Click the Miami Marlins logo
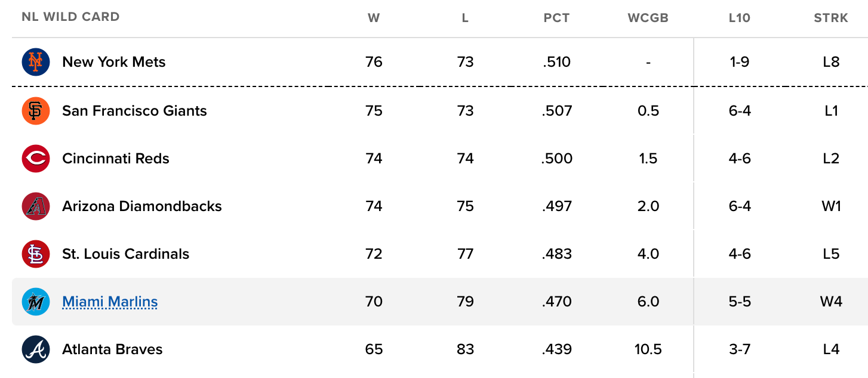868x378 pixels. point(35,302)
